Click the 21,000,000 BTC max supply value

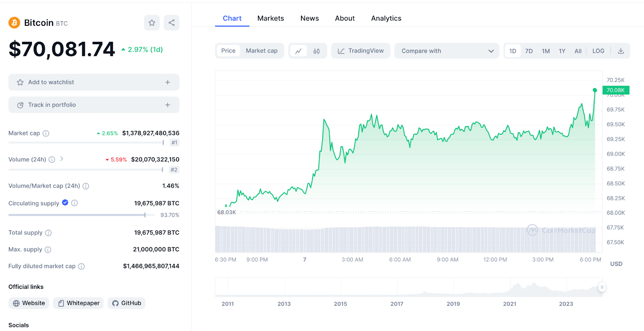[x=156, y=249]
